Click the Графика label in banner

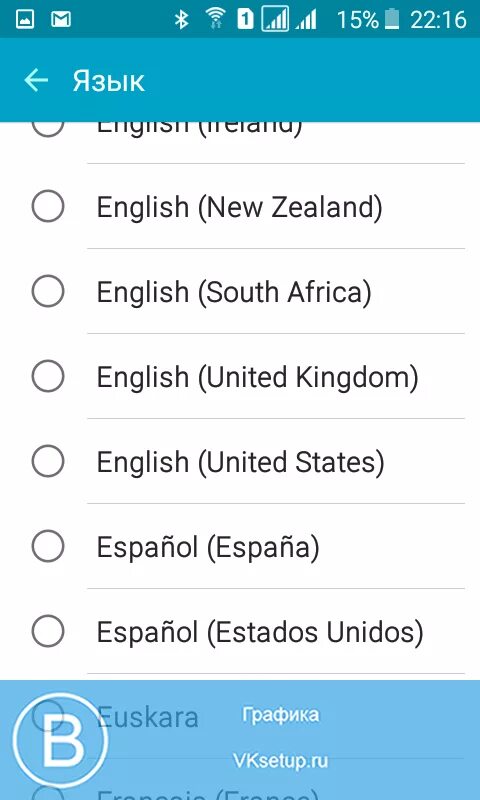[281, 715]
